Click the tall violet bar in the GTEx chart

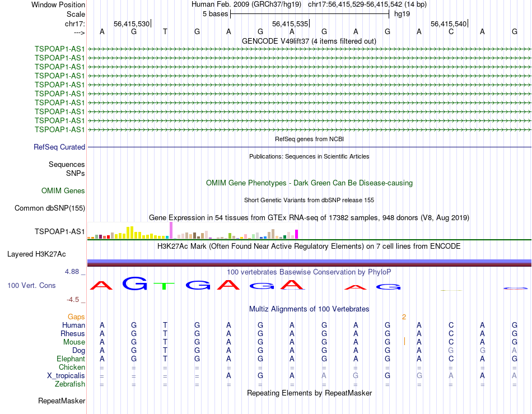pyautogui.click(x=171, y=230)
